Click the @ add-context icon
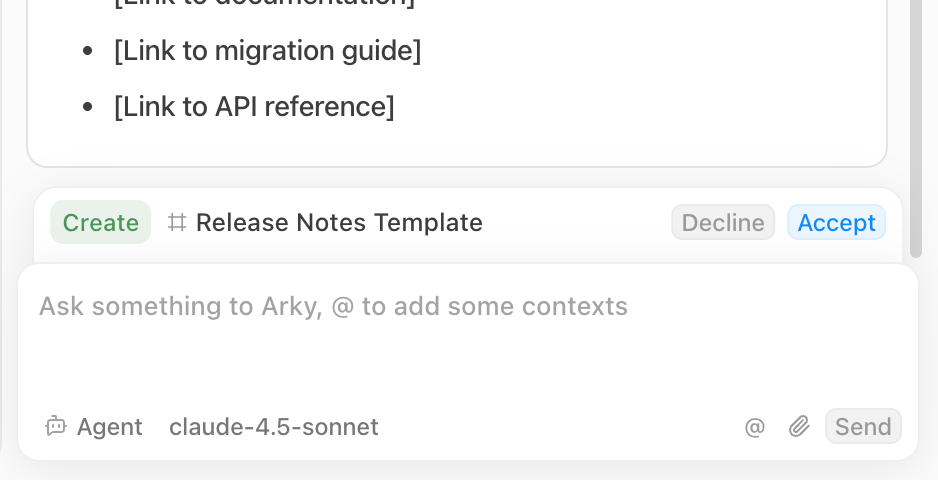 [x=755, y=427]
